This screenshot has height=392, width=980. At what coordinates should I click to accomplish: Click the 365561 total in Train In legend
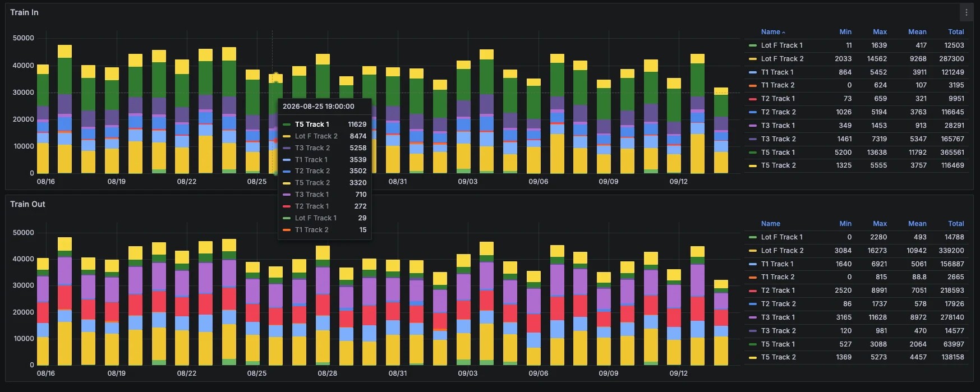(x=952, y=153)
